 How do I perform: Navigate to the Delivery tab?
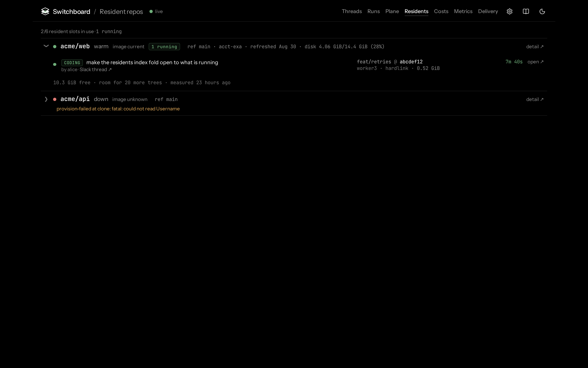[488, 11]
